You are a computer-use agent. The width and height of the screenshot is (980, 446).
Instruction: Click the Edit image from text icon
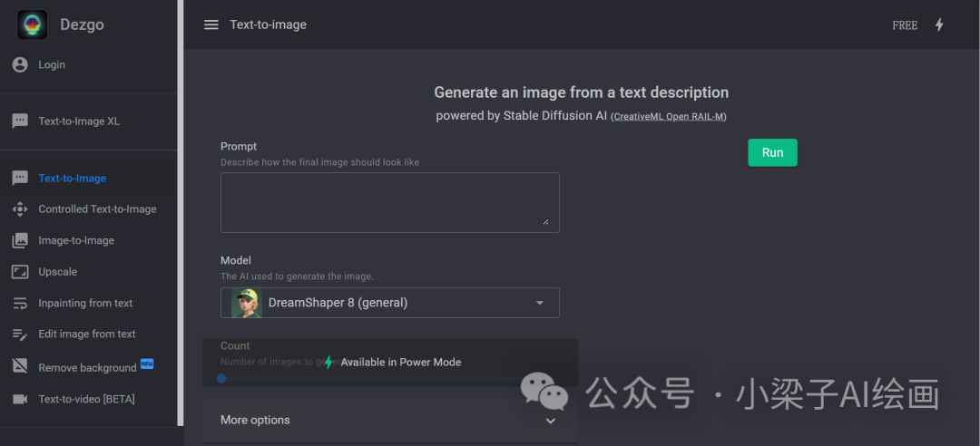(20, 334)
